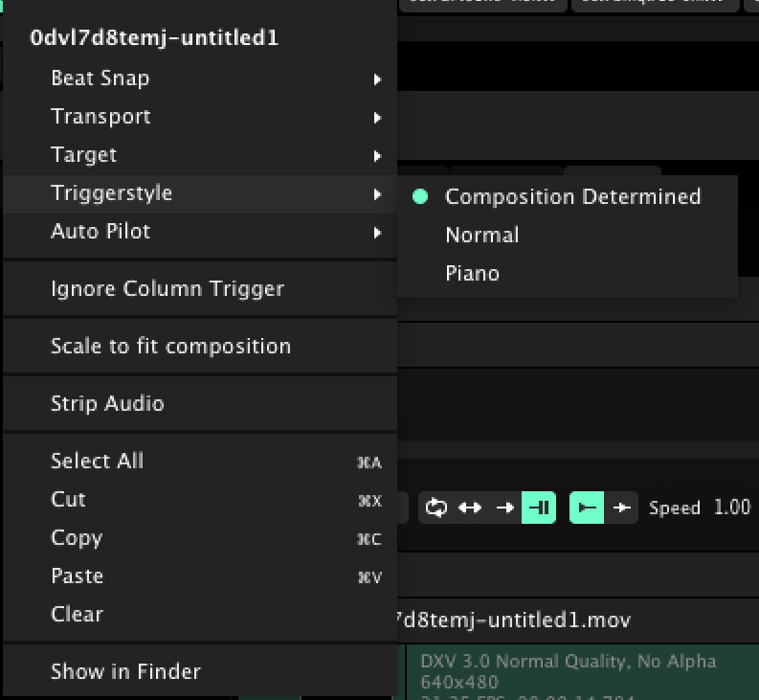The height and width of the screenshot is (700, 759).
Task: Select Strip Audio from context menu
Action: pos(107,404)
